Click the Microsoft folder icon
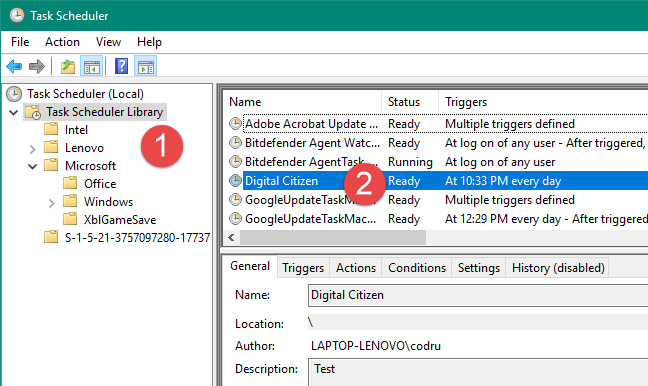The width and height of the screenshot is (648, 386). click(x=51, y=165)
